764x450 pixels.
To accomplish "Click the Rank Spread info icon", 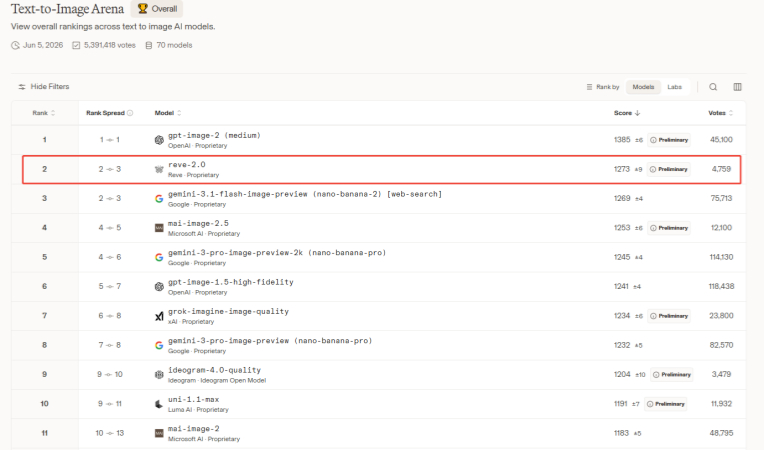I will pos(130,113).
